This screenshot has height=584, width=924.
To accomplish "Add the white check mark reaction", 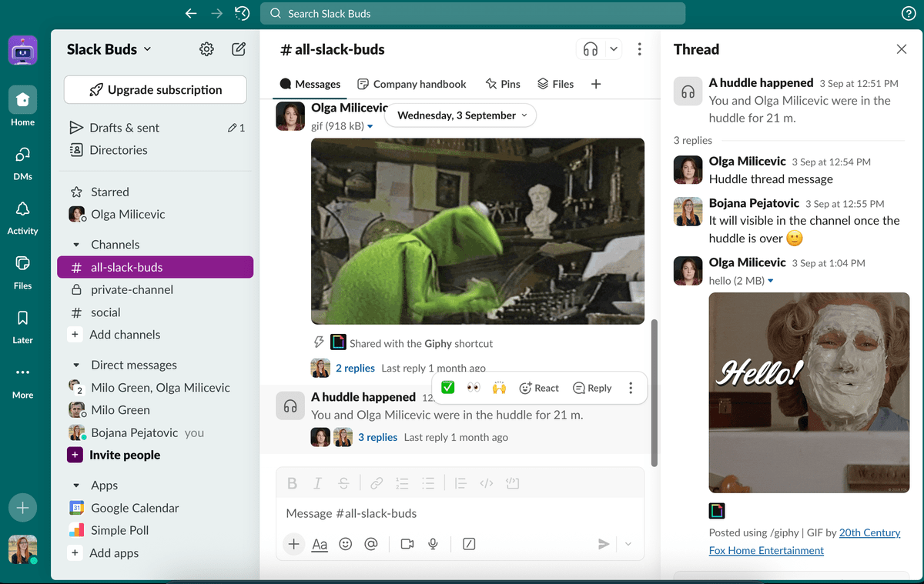I will [x=447, y=388].
